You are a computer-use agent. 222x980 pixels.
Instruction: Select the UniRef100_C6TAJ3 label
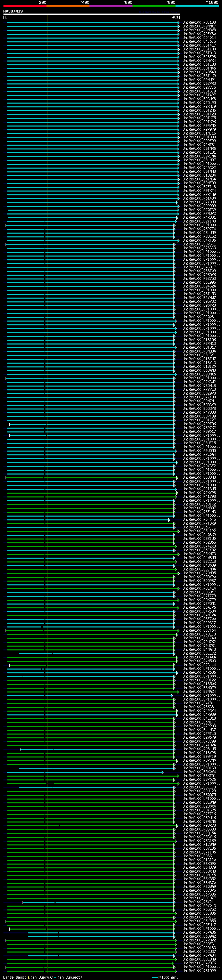pos(199,53)
